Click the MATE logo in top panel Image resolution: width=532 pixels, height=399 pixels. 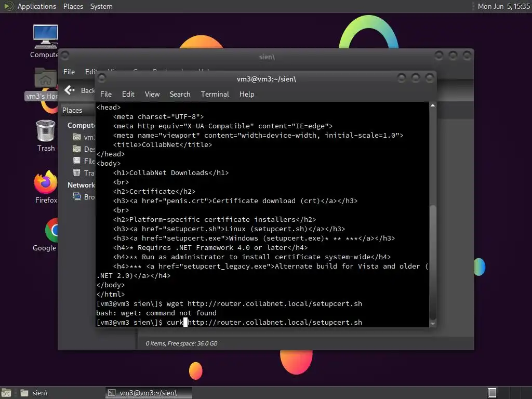pos(8,6)
